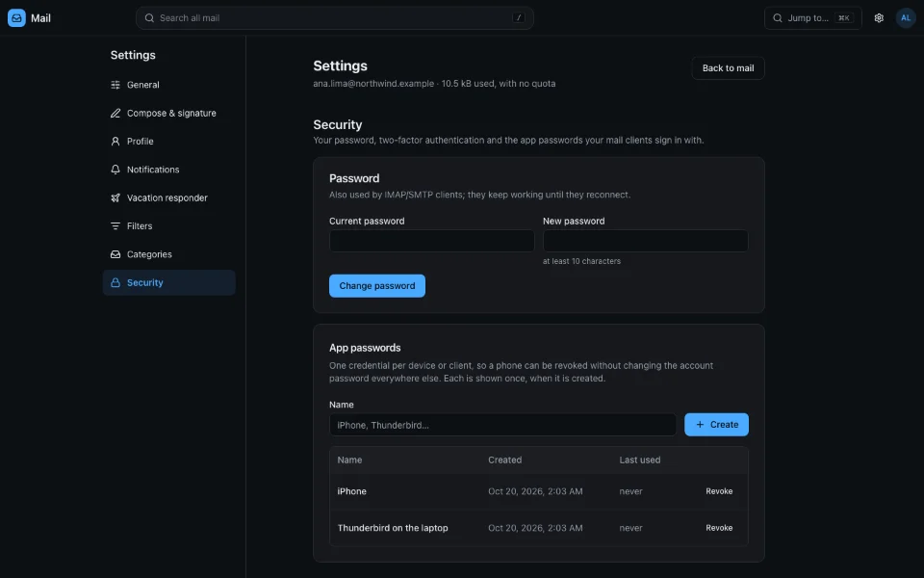
Task: Click the iPhone row created date
Action: click(535, 491)
